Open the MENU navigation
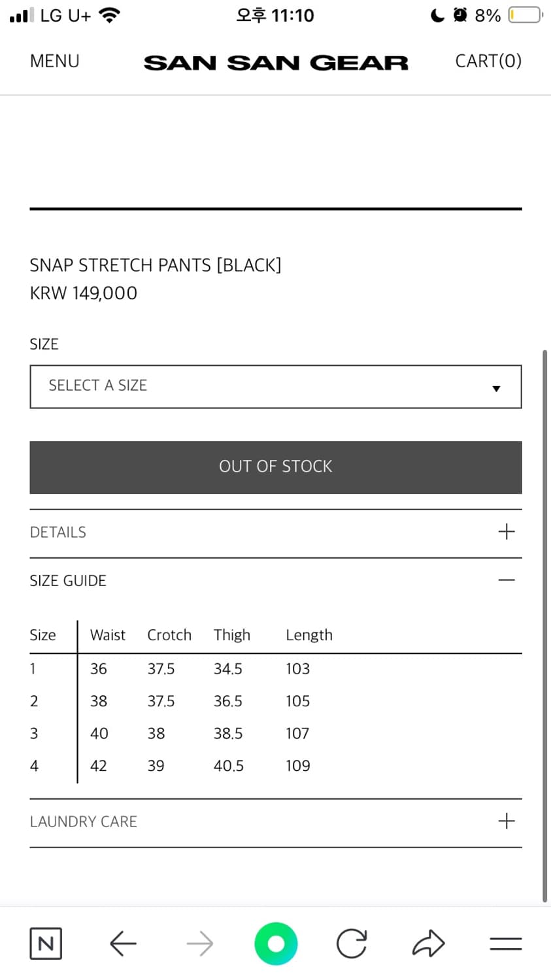 point(55,61)
